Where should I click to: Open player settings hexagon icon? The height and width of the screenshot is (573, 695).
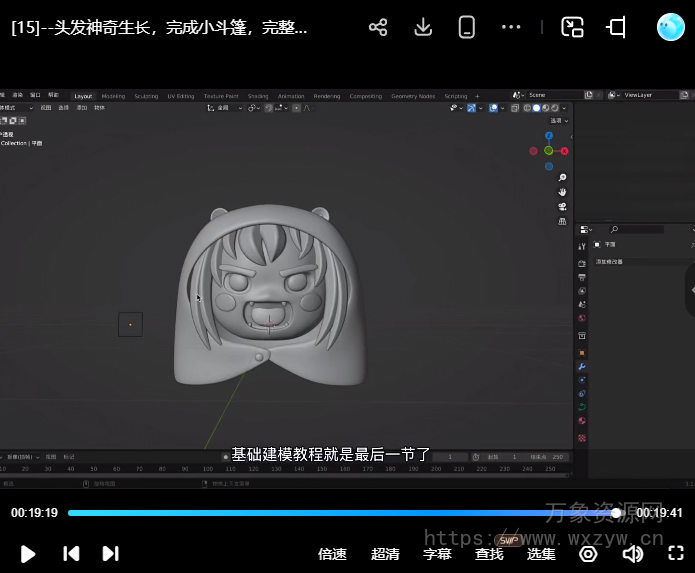pyautogui.click(x=588, y=553)
